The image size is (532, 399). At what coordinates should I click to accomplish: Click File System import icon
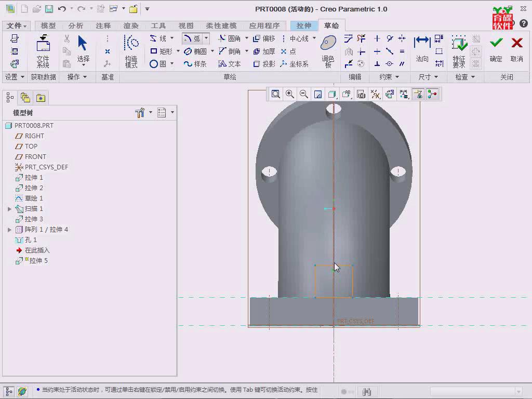pyautogui.click(x=43, y=51)
